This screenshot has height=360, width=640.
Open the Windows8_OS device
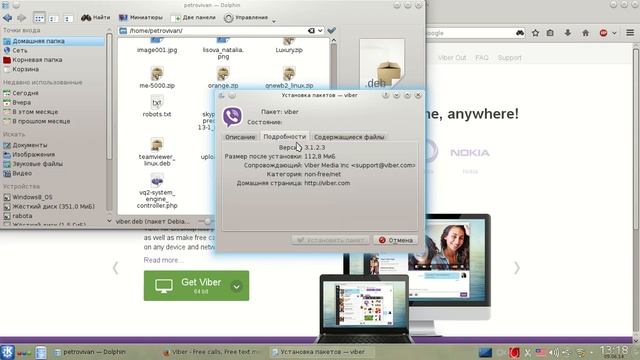[28, 197]
